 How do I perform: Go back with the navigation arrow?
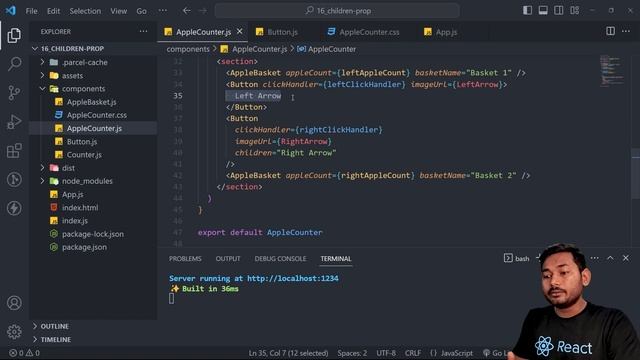187,11
